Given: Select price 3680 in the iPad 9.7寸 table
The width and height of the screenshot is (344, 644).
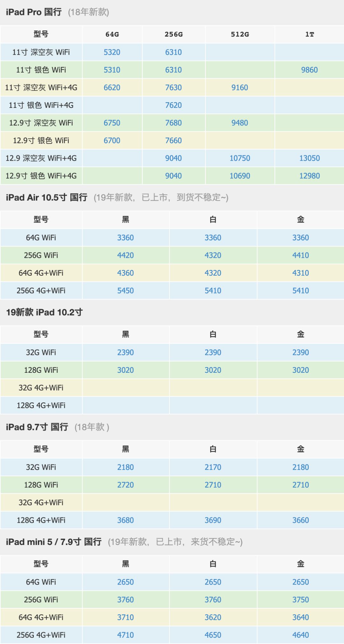Looking at the screenshot, I should pos(125,520).
